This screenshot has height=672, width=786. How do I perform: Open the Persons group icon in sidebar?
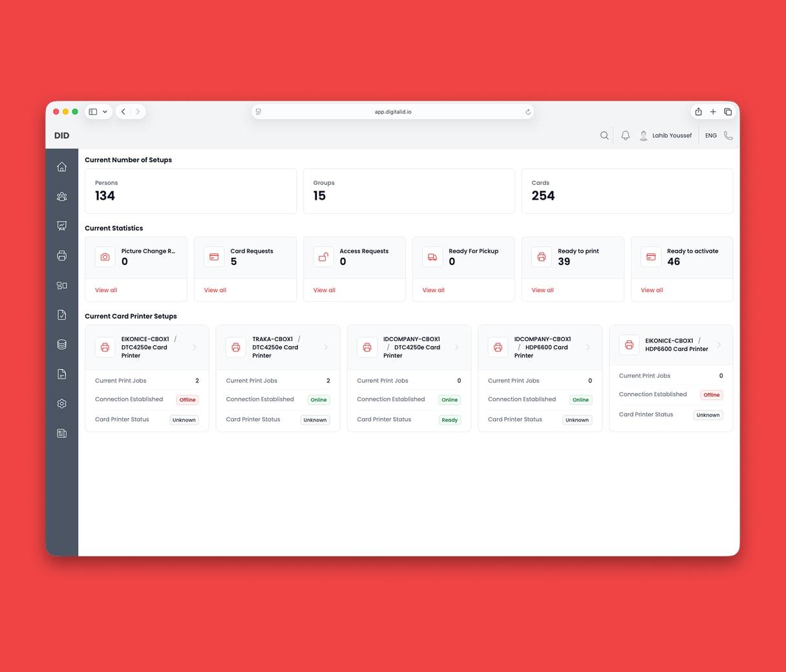pos(62,196)
